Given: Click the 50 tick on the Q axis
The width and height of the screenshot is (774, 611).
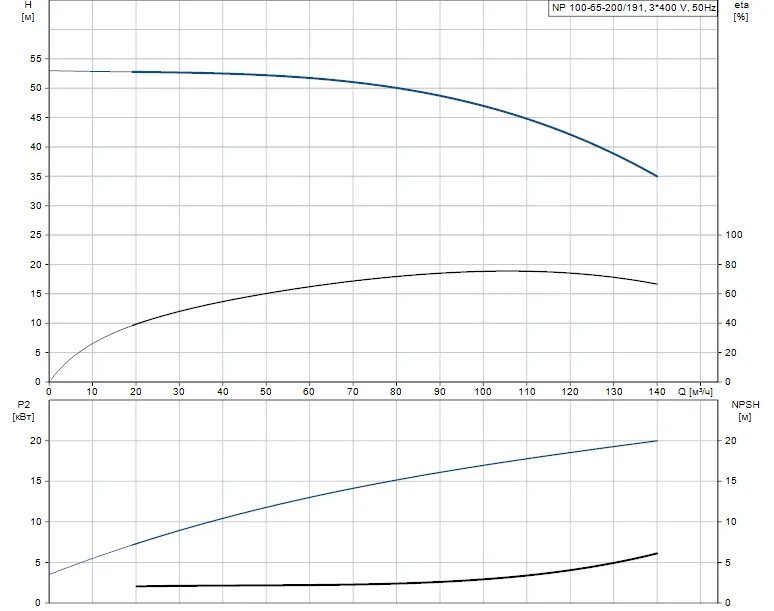Looking at the screenshot, I should pyautogui.click(x=266, y=391).
